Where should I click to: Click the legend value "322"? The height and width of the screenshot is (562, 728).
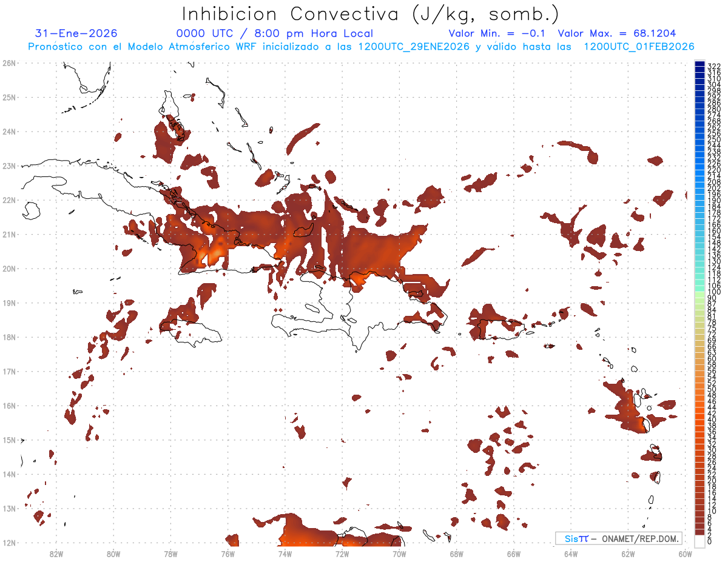(x=713, y=66)
